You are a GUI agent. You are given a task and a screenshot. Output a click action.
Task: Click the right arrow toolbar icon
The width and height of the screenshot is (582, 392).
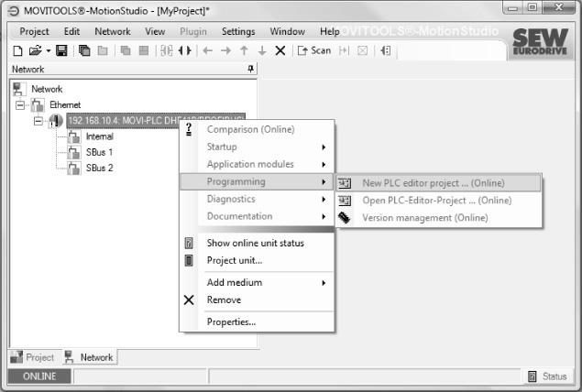tap(225, 50)
